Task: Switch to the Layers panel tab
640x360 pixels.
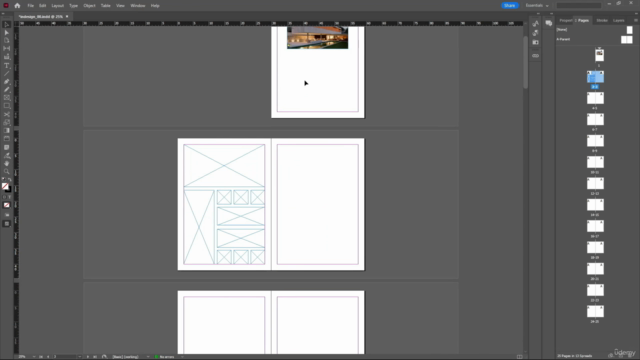Action: (619, 20)
